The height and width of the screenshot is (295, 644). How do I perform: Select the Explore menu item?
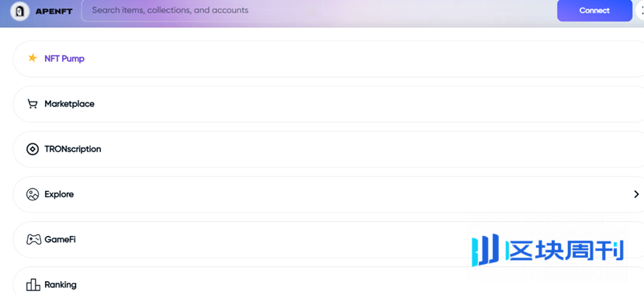coord(328,194)
